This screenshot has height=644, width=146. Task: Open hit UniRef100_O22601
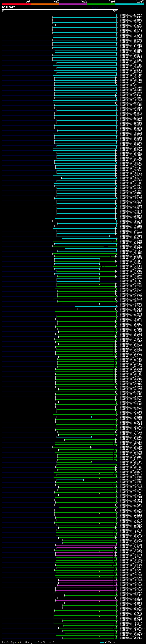click(131, 286)
